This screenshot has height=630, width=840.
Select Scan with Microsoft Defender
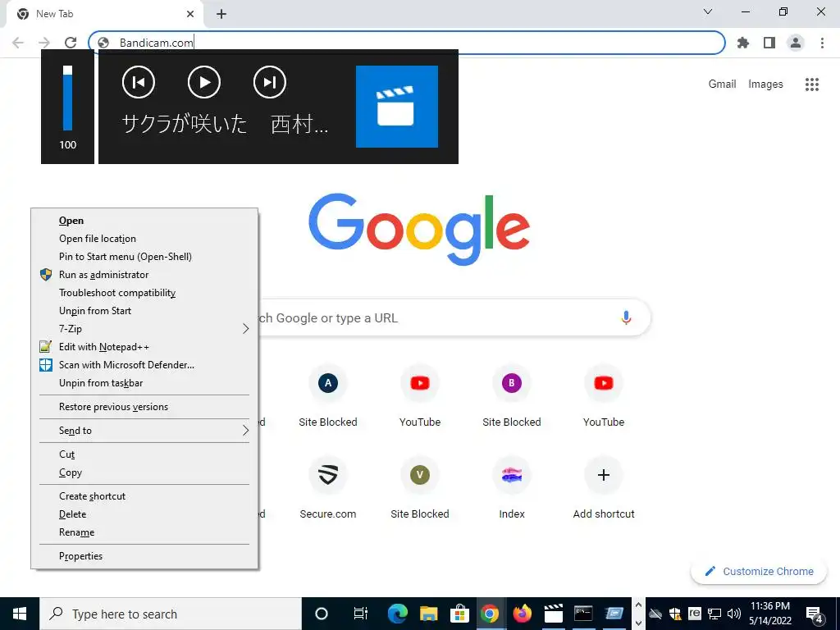144,365
